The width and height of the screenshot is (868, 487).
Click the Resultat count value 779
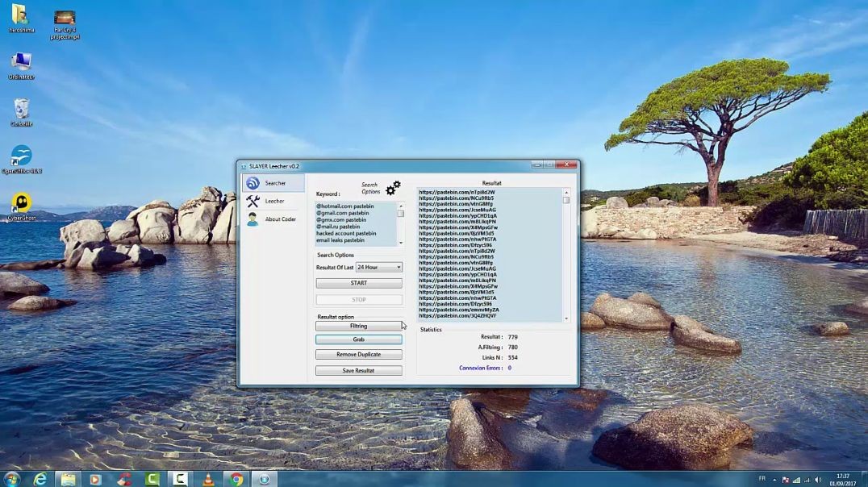tap(512, 337)
